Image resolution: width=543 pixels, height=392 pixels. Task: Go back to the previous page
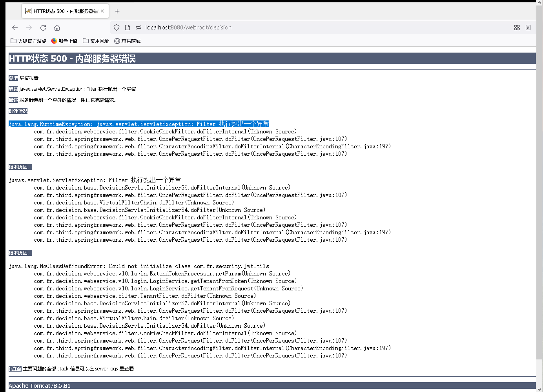(x=15, y=27)
